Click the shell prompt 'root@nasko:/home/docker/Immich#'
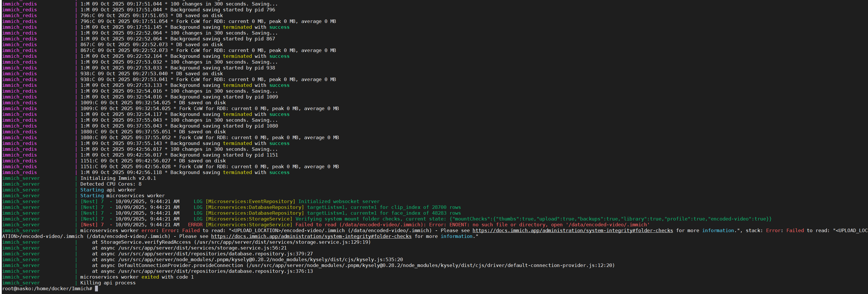The image size is (868, 294). [47, 288]
